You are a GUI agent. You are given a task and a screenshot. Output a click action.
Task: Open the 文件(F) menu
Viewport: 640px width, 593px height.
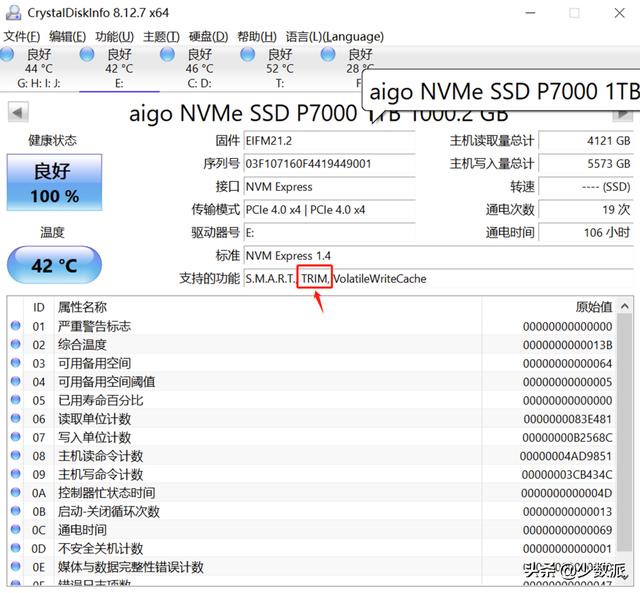point(22,37)
